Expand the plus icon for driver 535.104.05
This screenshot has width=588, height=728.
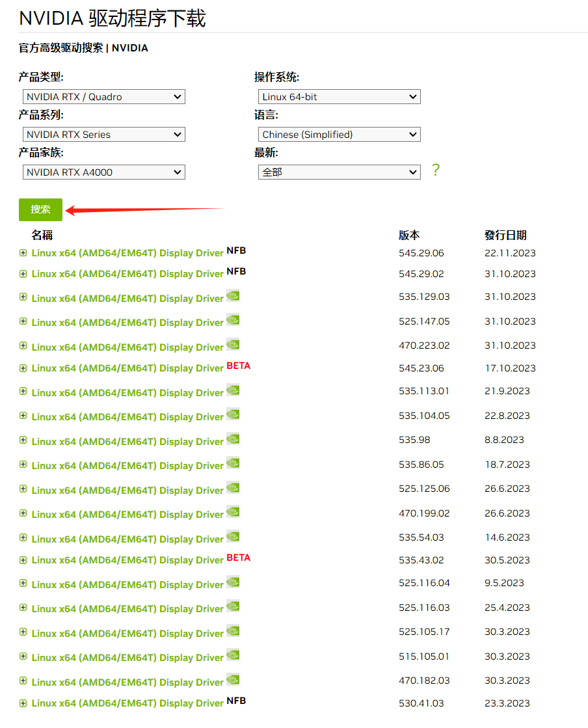(23, 416)
